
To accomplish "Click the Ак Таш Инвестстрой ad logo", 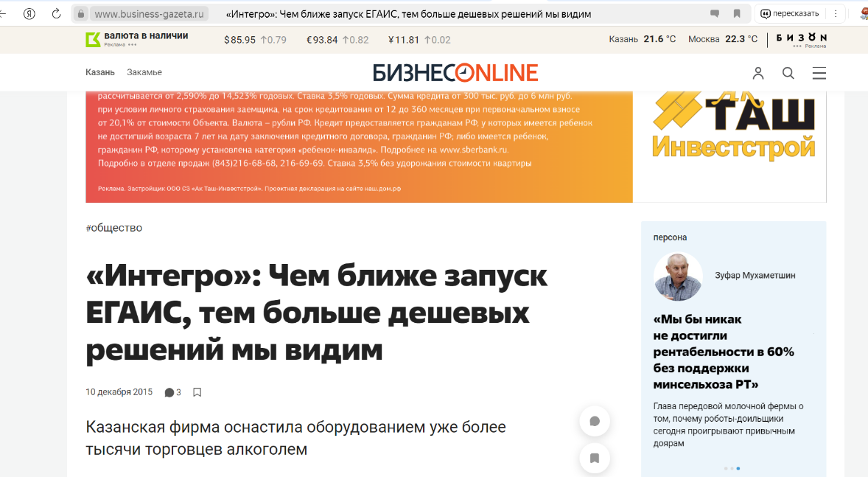I will [733, 126].
